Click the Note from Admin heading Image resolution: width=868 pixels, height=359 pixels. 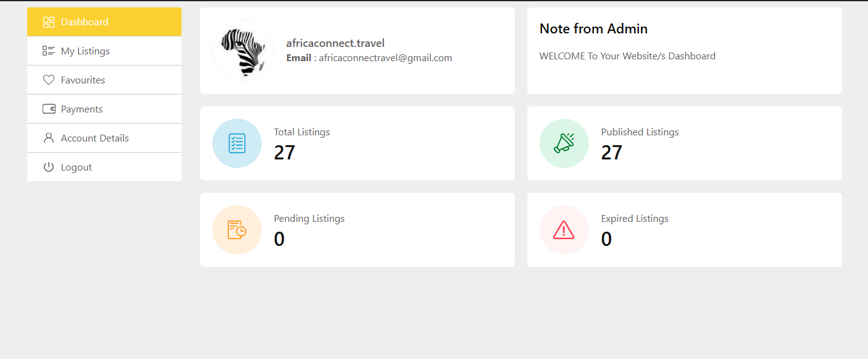[x=593, y=28]
